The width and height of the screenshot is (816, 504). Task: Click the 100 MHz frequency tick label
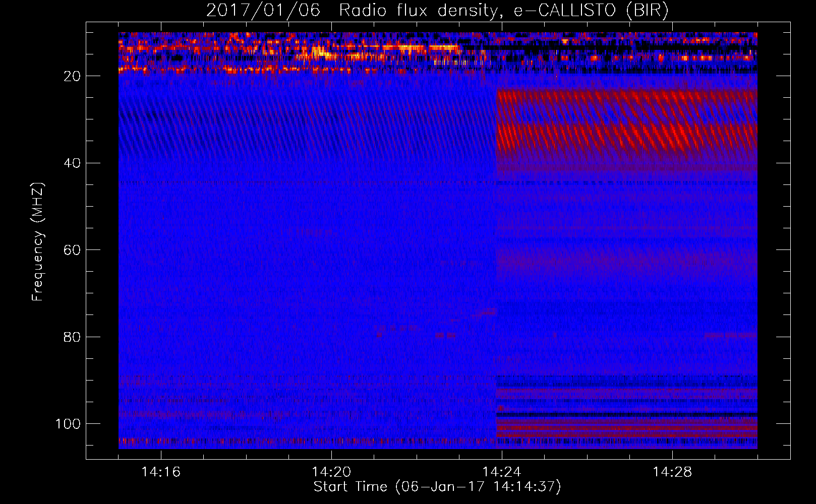coord(68,424)
